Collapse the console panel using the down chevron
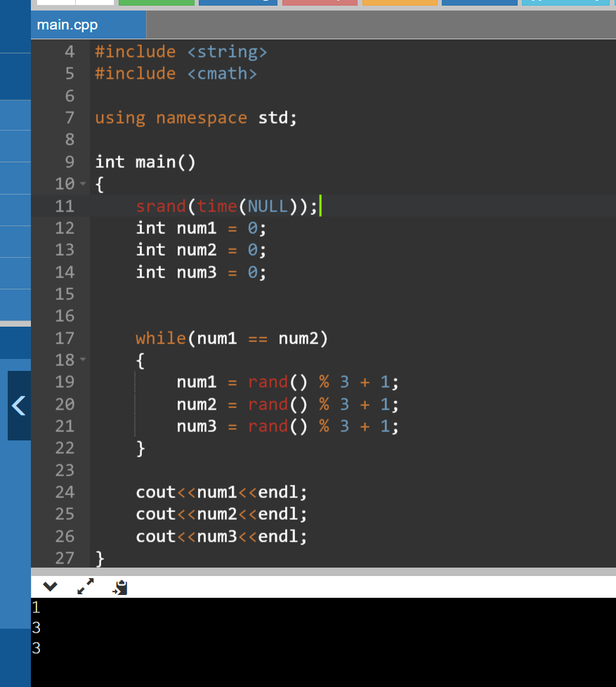 pos(48,585)
